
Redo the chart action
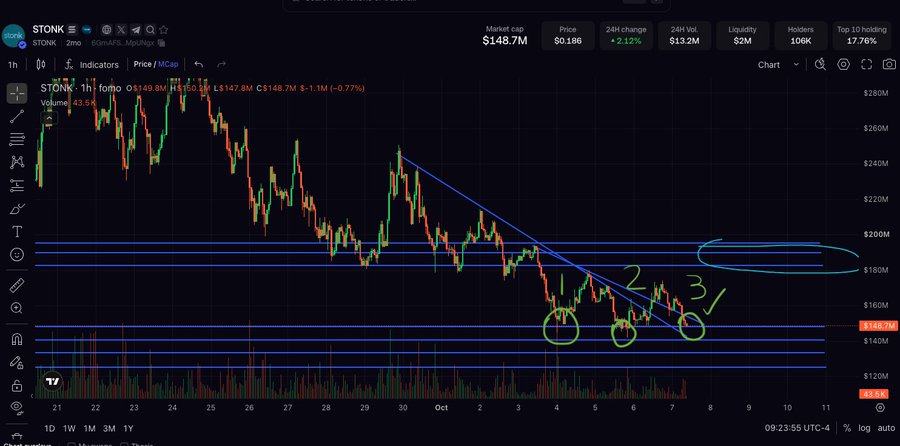[x=222, y=64]
